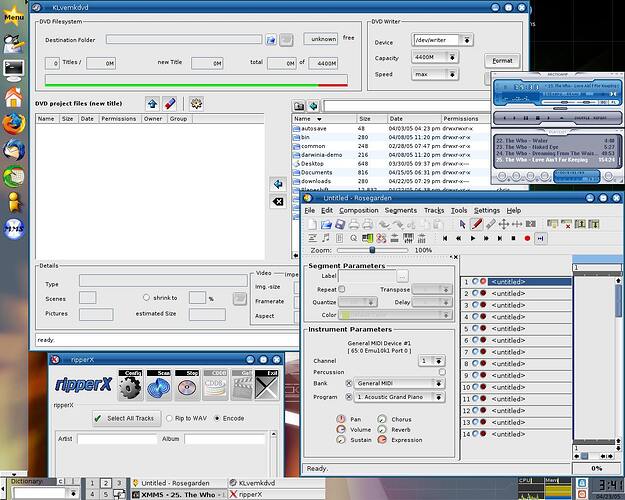Open the gear settings icon in KLvemkdvd

tap(196, 104)
